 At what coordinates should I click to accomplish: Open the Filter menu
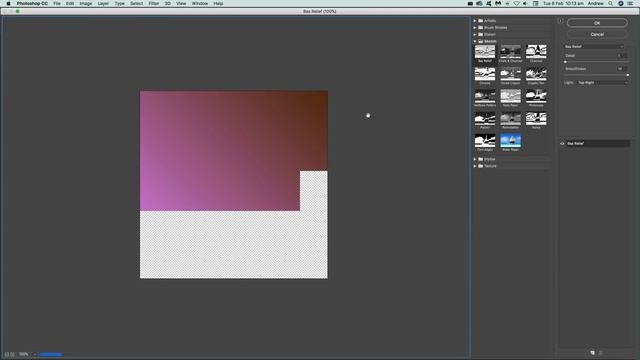pos(153,3)
